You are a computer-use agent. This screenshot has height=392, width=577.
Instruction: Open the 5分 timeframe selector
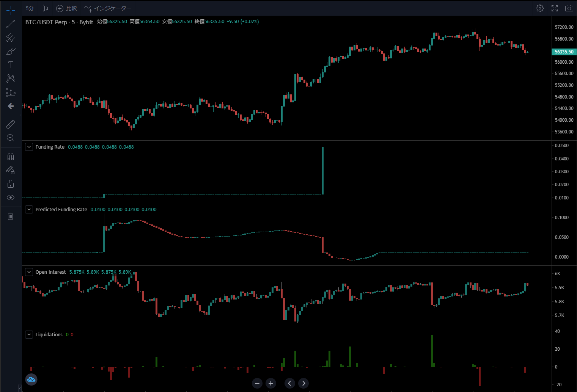30,8
